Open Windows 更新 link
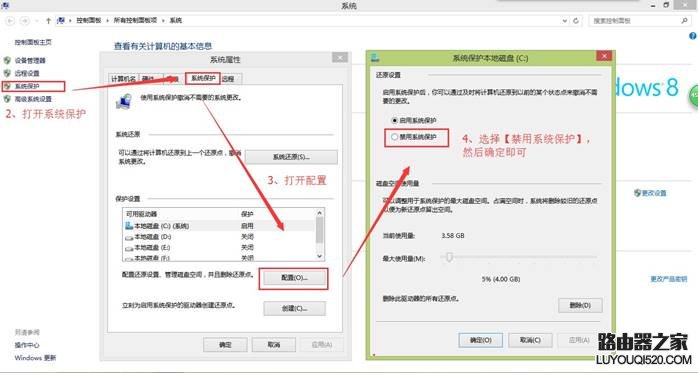The width and height of the screenshot is (698, 373). (35, 357)
